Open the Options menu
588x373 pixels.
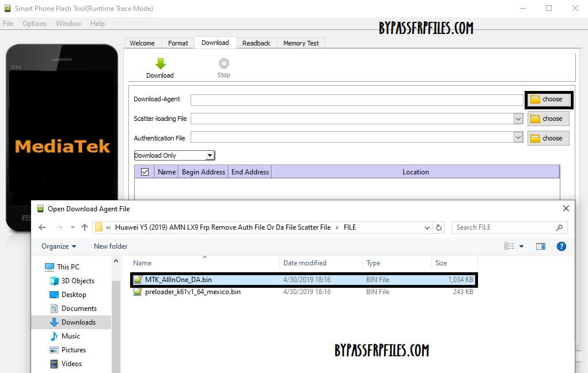click(x=35, y=24)
